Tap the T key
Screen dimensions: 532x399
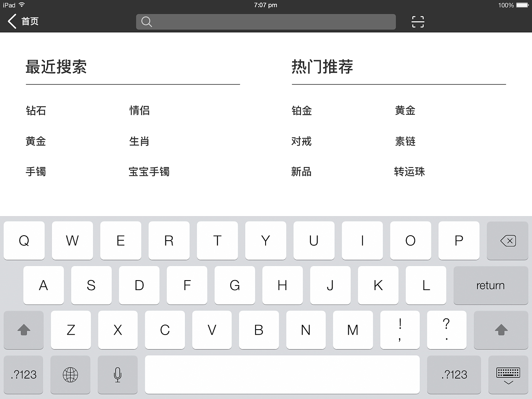[x=217, y=241]
